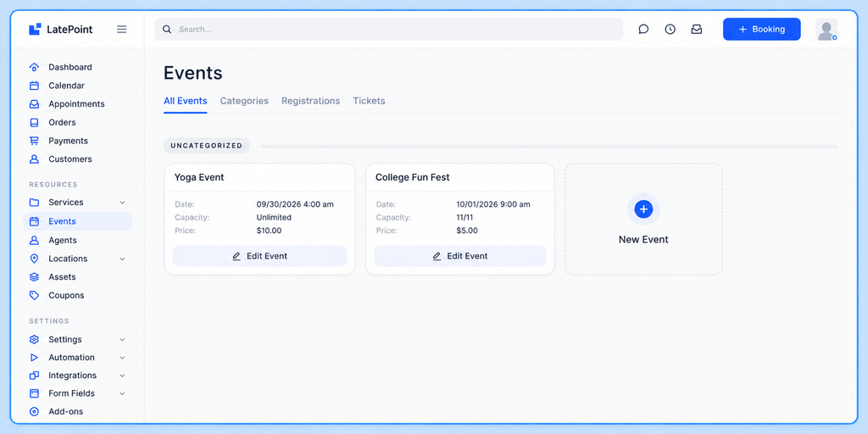The height and width of the screenshot is (434, 868).
Task: Open the inbox tray icon in top bar
Action: (x=697, y=30)
